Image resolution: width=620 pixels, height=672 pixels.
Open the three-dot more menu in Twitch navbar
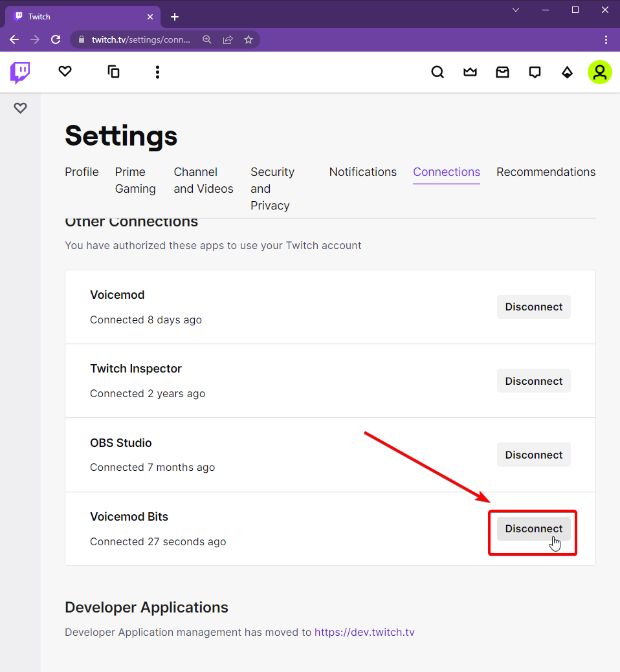tap(157, 72)
